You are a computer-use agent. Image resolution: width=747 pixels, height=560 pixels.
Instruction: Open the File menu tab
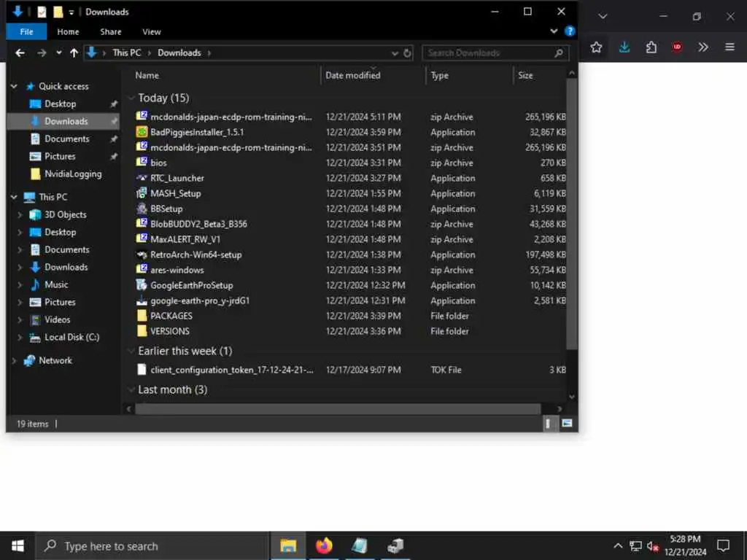(27, 32)
